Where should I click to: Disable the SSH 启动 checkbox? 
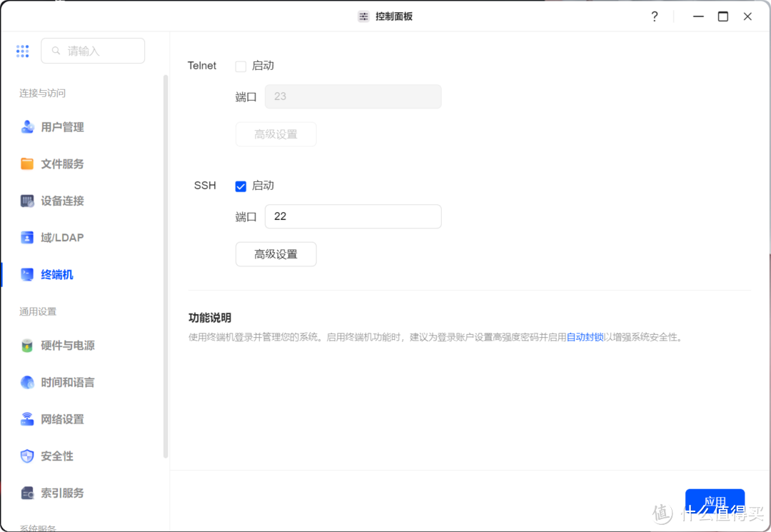click(x=241, y=186)
